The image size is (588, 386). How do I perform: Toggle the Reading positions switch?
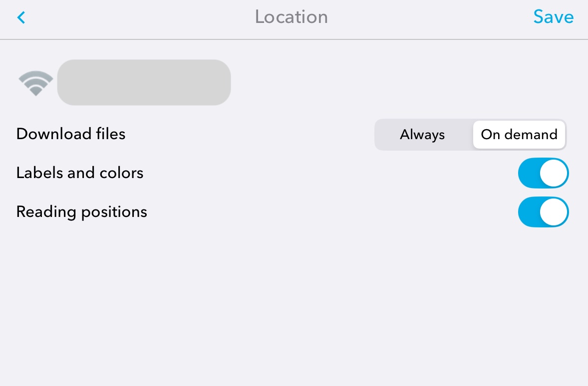pos(543,212)
